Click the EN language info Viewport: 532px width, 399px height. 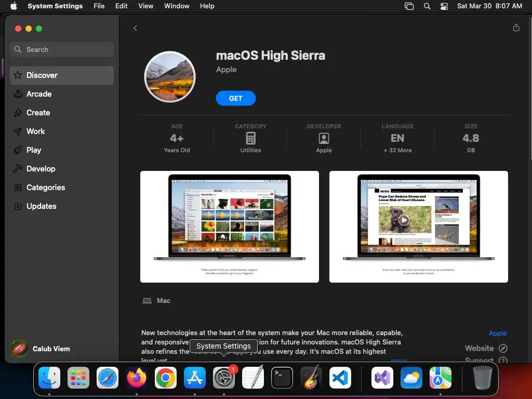point(397,138)
